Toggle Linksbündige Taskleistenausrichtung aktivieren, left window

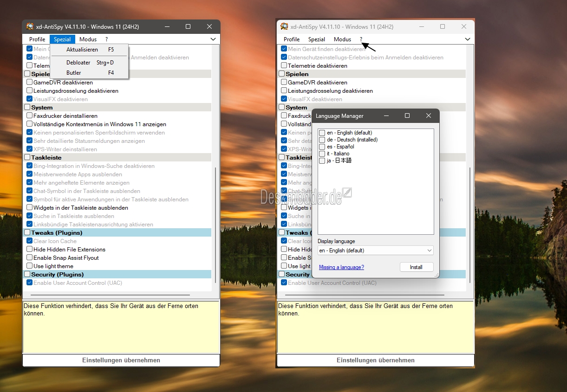pyautogui.click(x=30, y=225)
